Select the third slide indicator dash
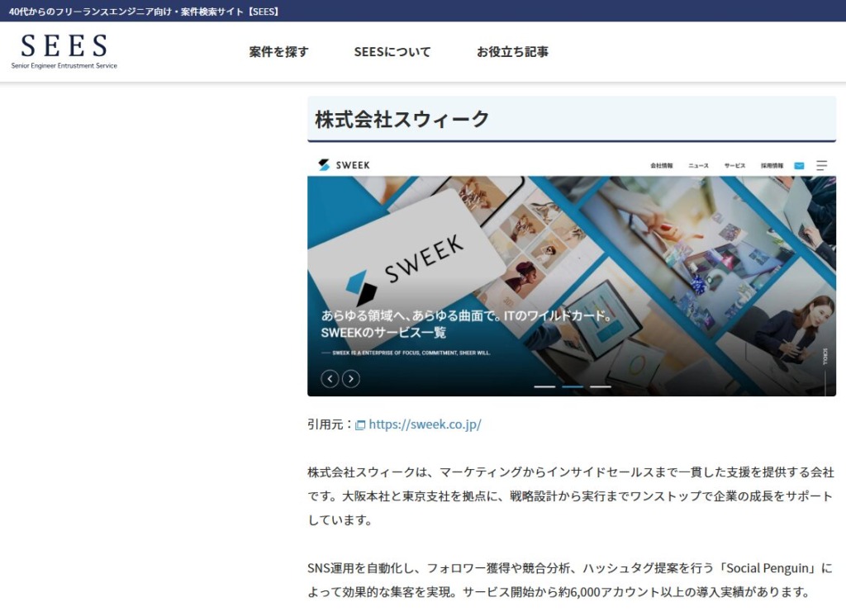Image resolution: width=846 pixels, height=616 pixels. [601, 386]
